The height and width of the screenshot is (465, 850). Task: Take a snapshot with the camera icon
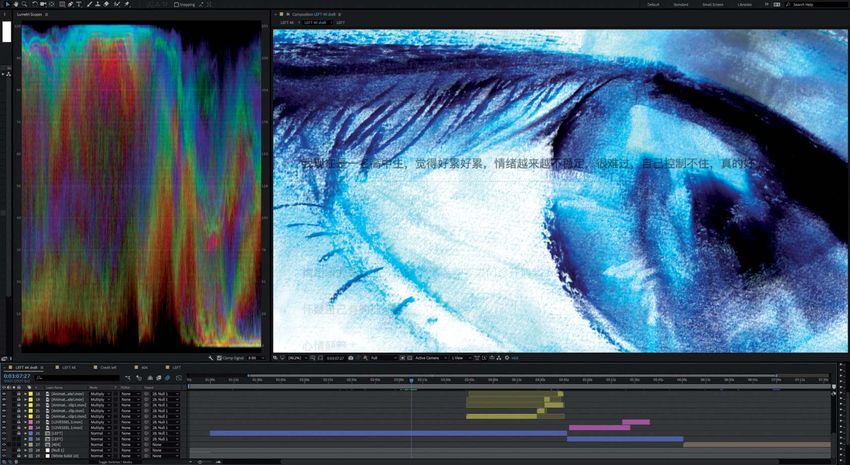click(x=350, y=358)
